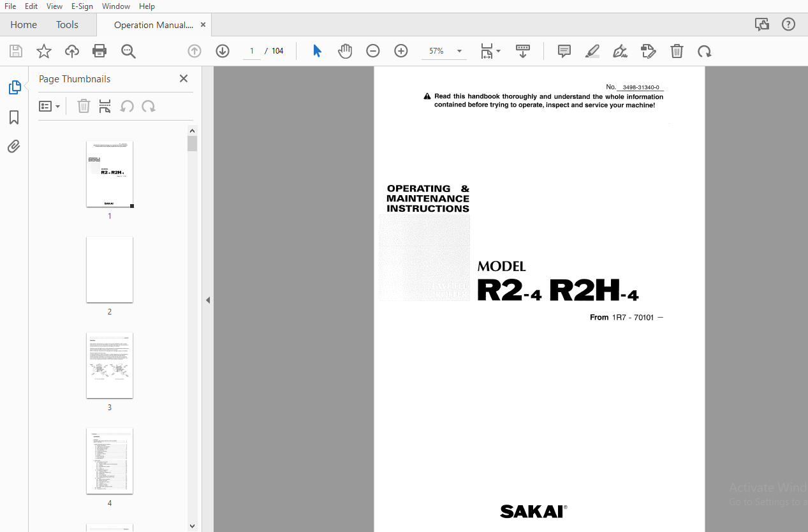Select page 2 blank thumbnail

click(x=110, y=269)
